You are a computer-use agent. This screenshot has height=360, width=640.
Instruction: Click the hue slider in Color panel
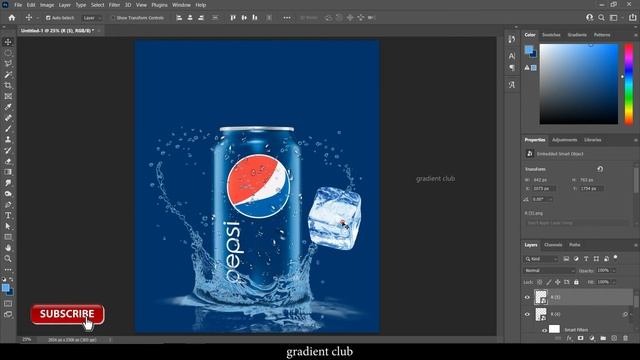click(629, 84)
